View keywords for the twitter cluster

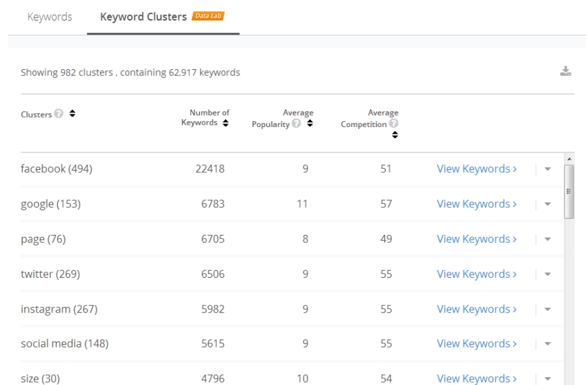(477, 274)
